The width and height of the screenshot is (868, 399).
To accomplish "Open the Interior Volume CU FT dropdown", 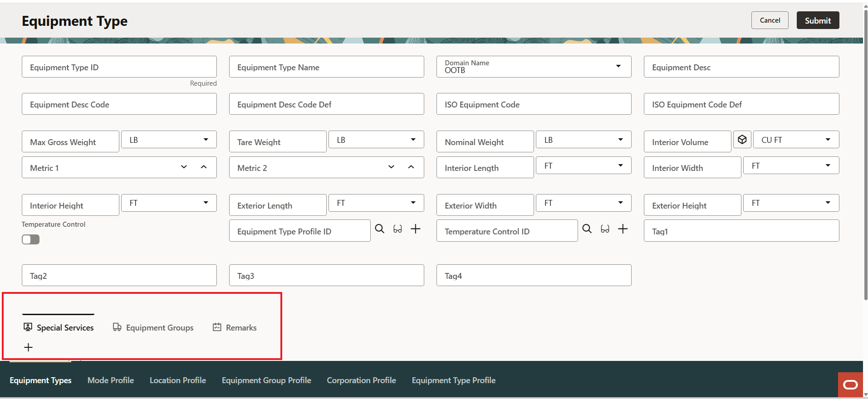I will point(796,140).
